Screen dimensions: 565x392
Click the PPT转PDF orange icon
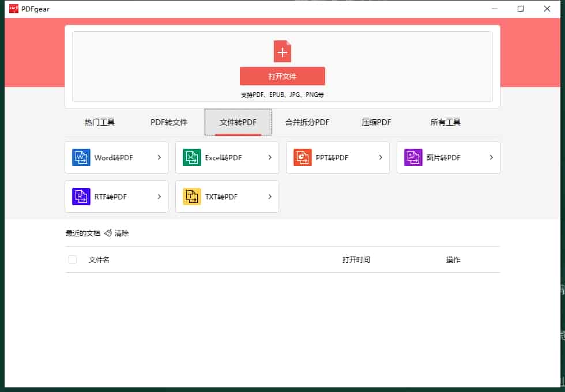[302, 157]
